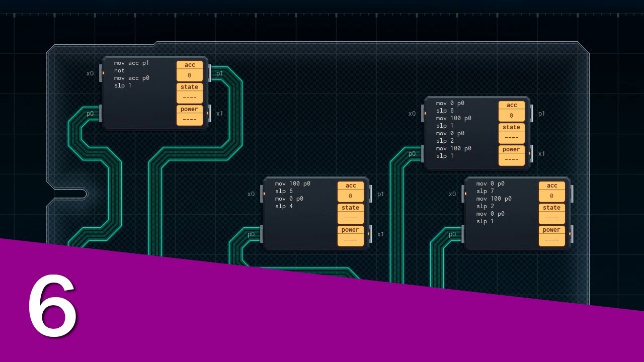Screen dimensions: 644x362
Task: Click the x1 pin on the eight-line chip
Action: [541, 154]
